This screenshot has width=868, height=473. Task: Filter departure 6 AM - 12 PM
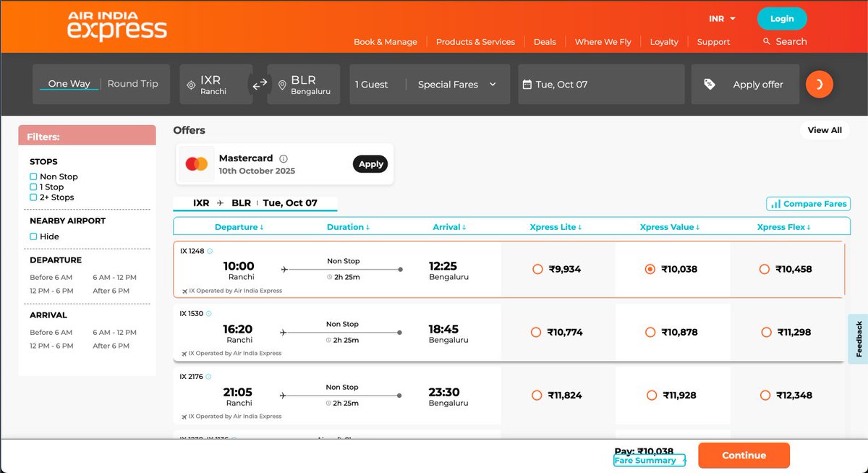114,278
